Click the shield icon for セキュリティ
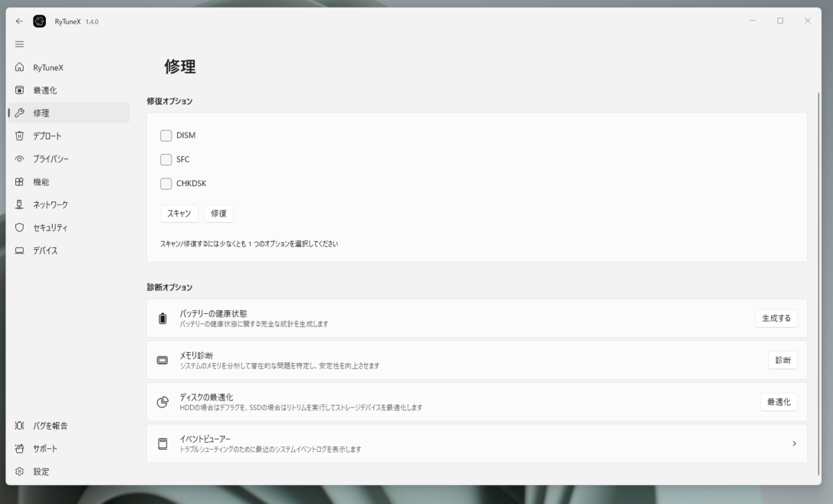This screenshot has width=833, height=504. (19, 228)
